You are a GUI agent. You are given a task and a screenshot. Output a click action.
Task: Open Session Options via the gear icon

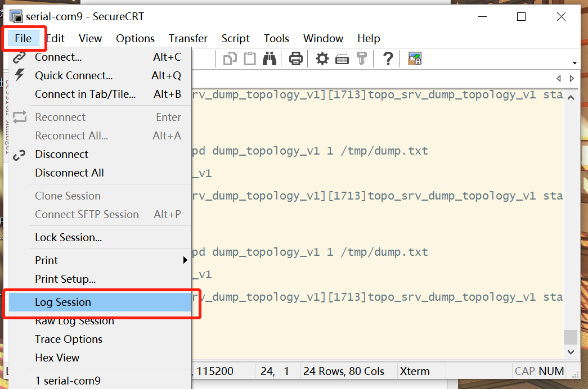pos(321,58)
